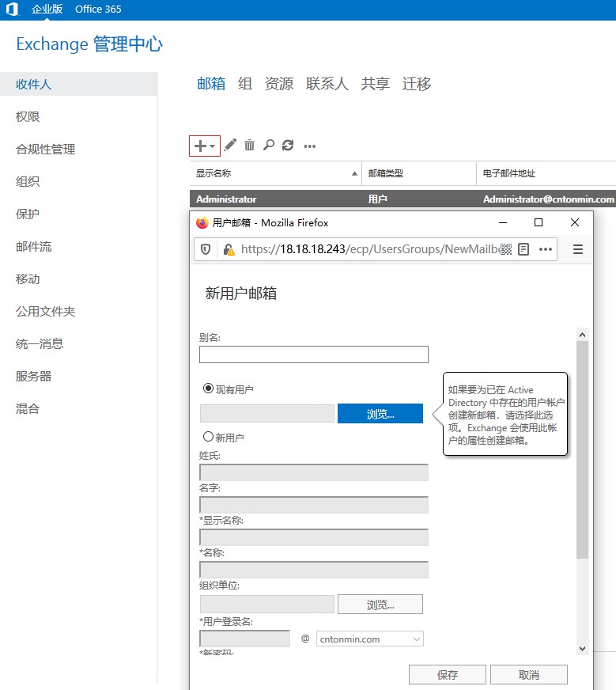Open 组织 in left navigation
Image resolution: width=616 pixels, height=690 pixels.
[27, 181]
